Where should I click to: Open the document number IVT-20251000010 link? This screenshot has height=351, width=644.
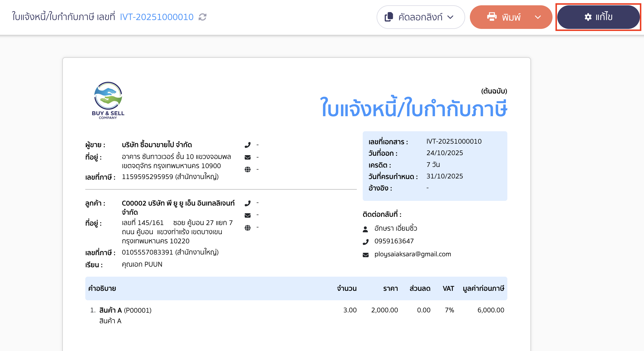[156, 17]
